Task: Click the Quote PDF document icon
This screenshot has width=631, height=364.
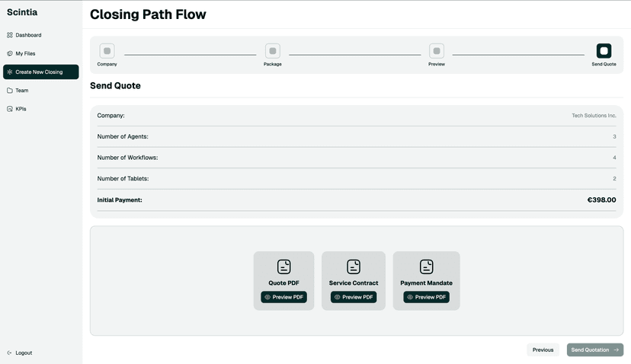Action: [283, 267]
